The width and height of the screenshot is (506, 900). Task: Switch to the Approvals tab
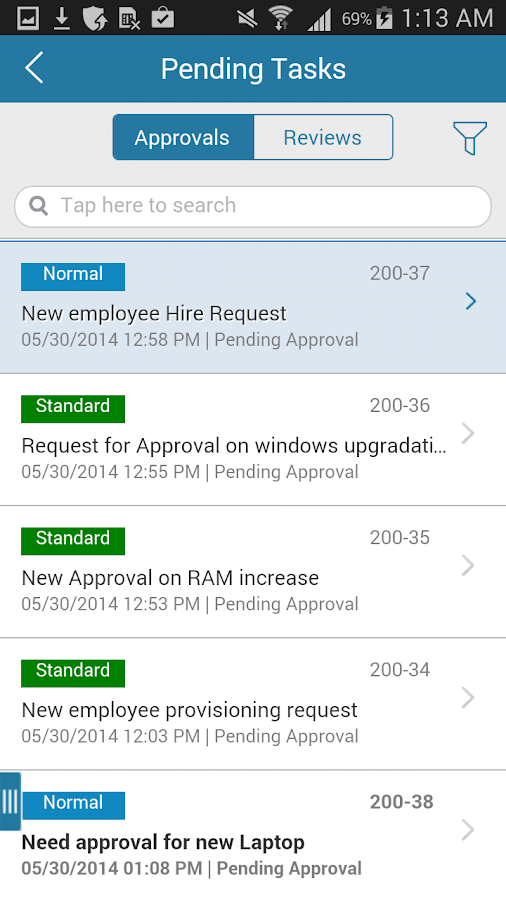(183, 137)
